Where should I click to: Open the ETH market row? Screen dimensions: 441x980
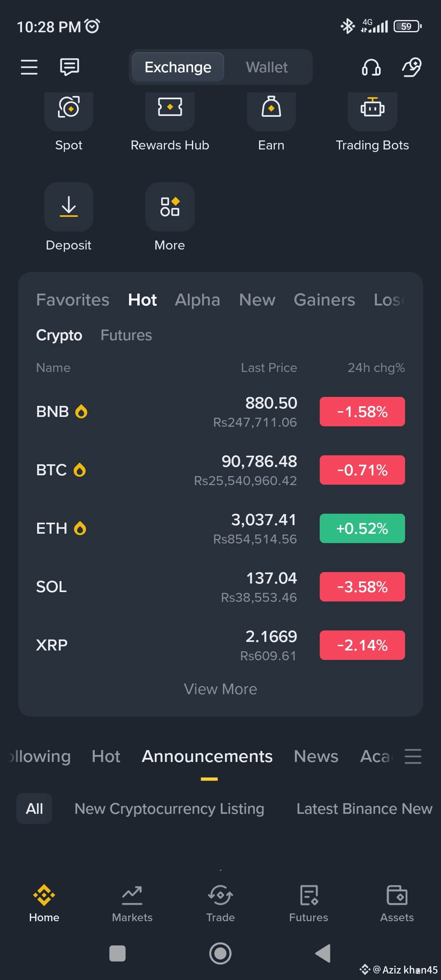(220, 528)
